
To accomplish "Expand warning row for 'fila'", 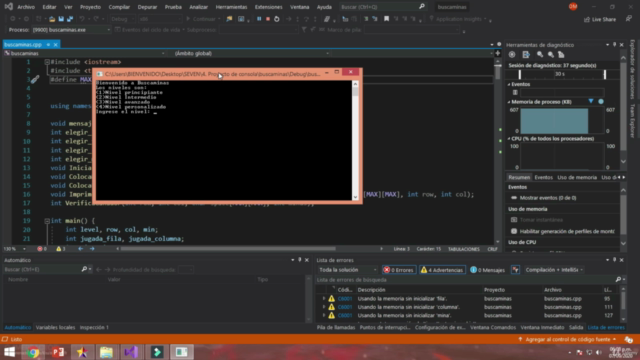I will click(x=324, y=298).
